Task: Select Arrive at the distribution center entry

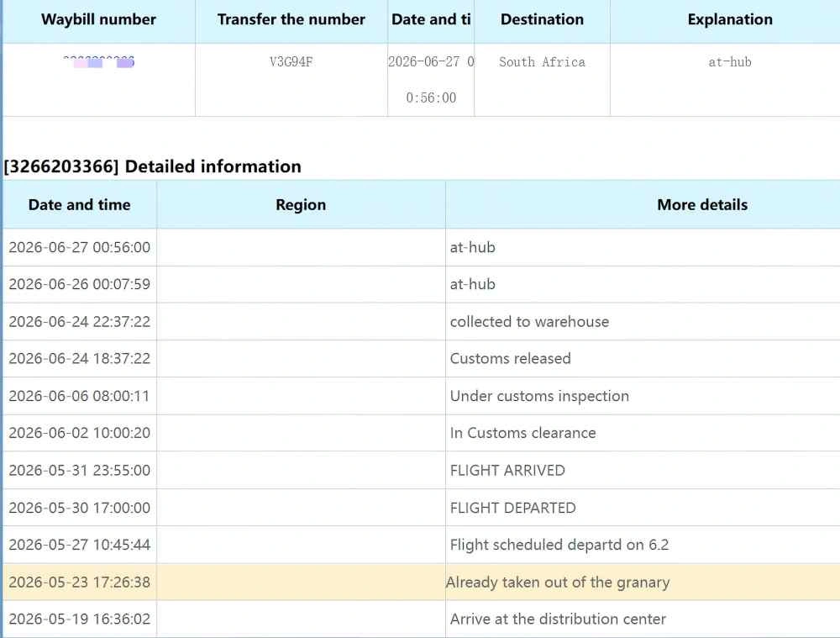Action: (x=558, y=619)
